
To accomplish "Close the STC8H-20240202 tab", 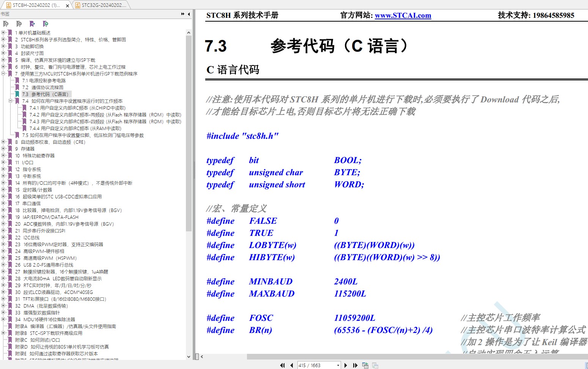I will (68, 6).
